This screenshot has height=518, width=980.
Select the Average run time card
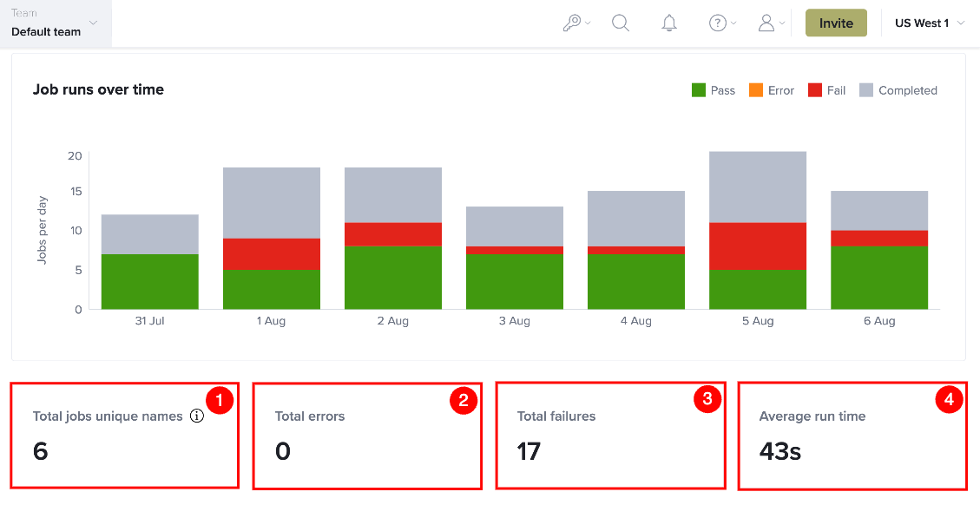[852, 436]
